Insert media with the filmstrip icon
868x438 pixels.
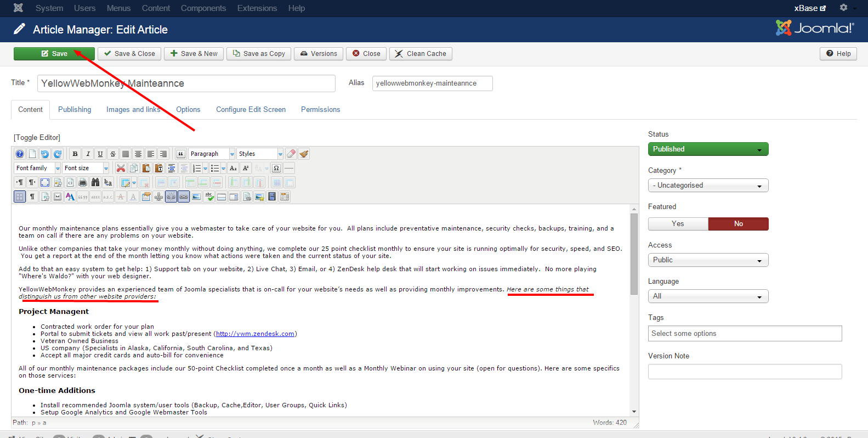[272, 196]
